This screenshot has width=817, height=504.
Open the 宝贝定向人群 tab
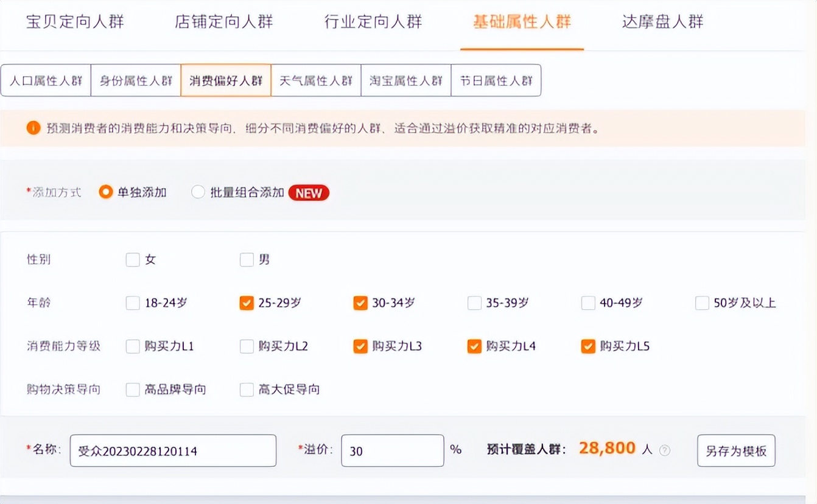75,20
